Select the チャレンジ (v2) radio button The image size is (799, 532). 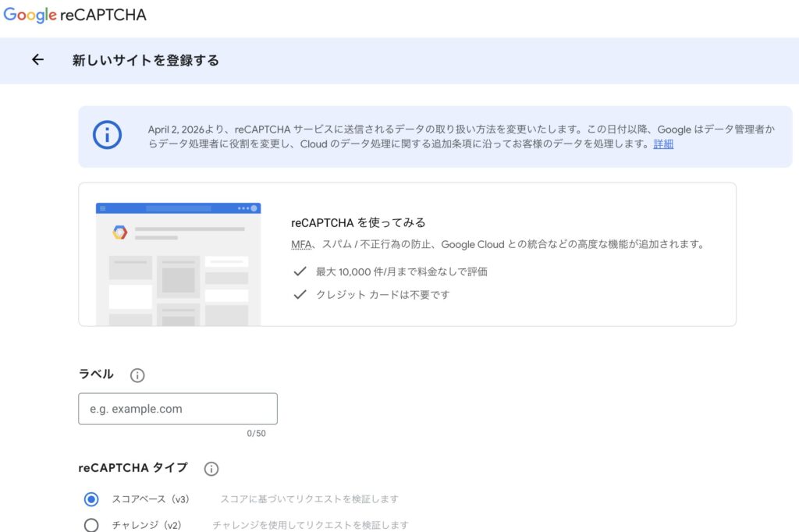click(91, 525)
